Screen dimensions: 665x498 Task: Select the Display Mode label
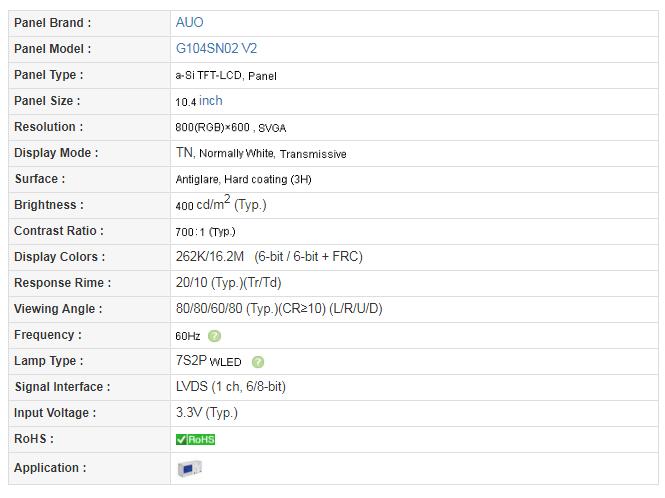click(56, 153)
